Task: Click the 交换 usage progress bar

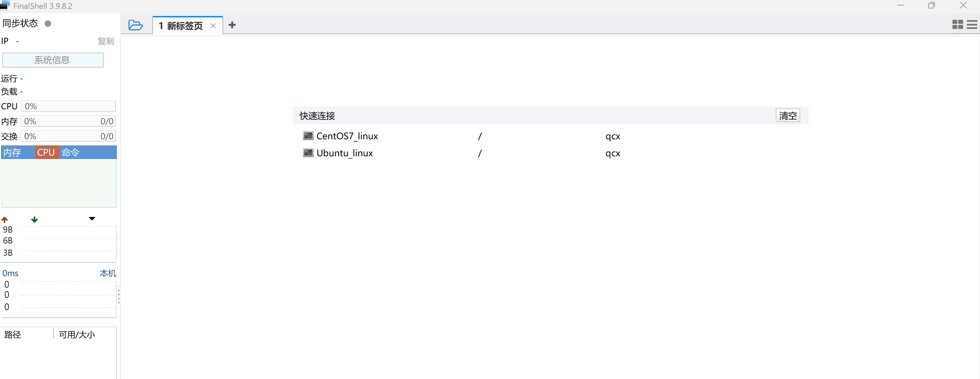Action: (x=68, y=136)
